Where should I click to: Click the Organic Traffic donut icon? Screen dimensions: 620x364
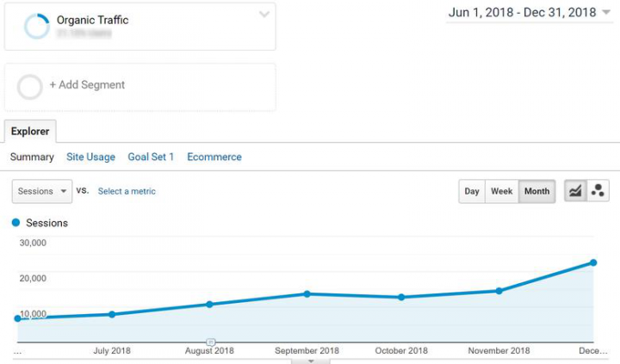coord(36,26)
